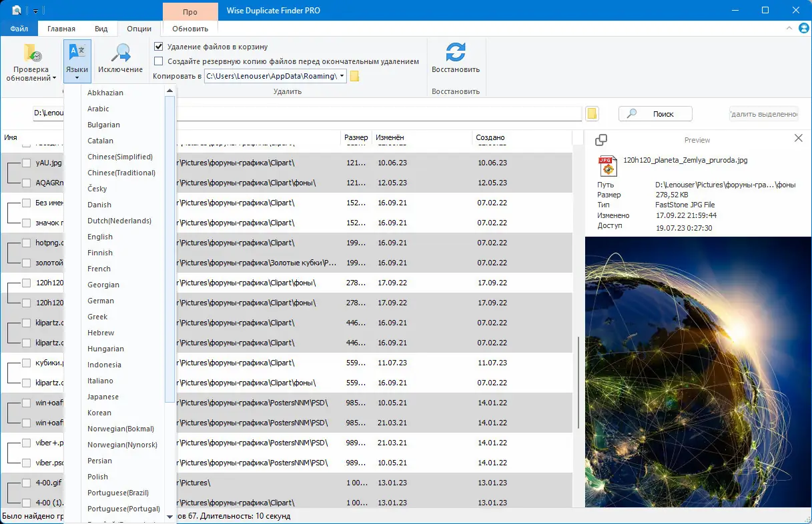Select English from the language list
Image resolution: width=812 pixels, height=524 pixels.
(100, 237)
